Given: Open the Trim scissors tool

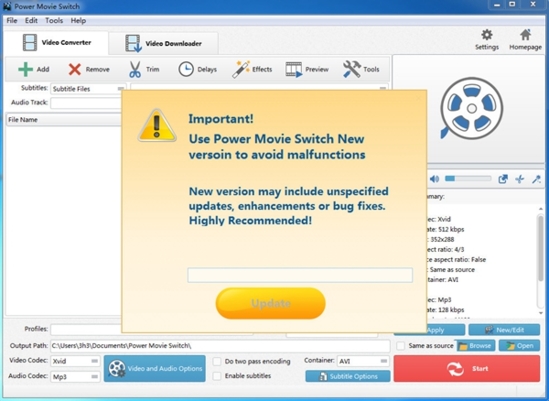Looking at the screenshot, I should (x=135, y=69).
